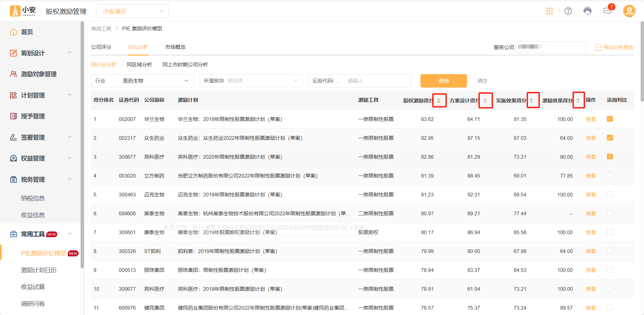
Task: Click the 筹划设计 edit icon
Action: coord(13,53)
